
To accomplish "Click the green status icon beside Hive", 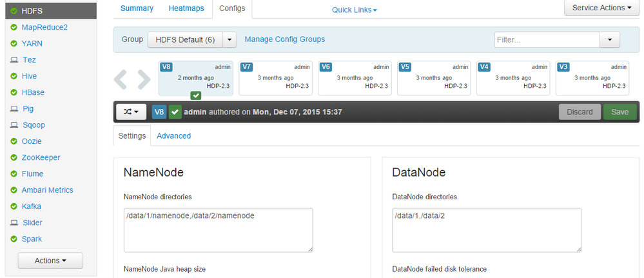I will coord(14,76).
